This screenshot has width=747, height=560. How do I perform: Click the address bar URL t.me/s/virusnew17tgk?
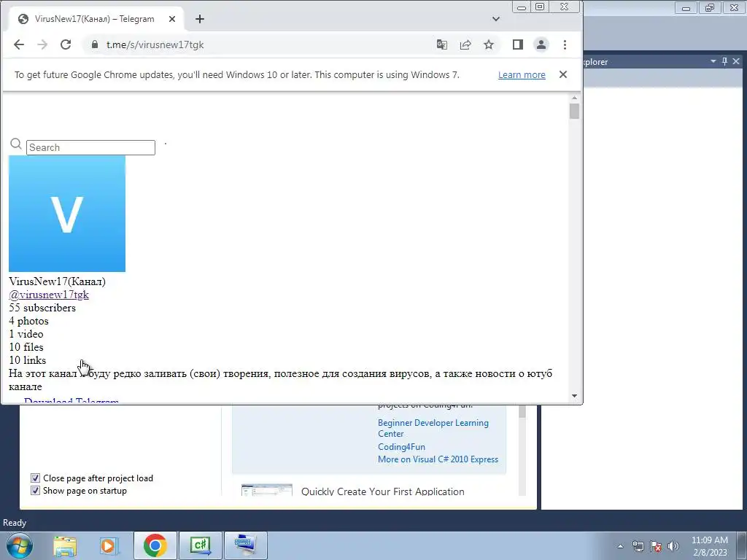coord(155,44)
